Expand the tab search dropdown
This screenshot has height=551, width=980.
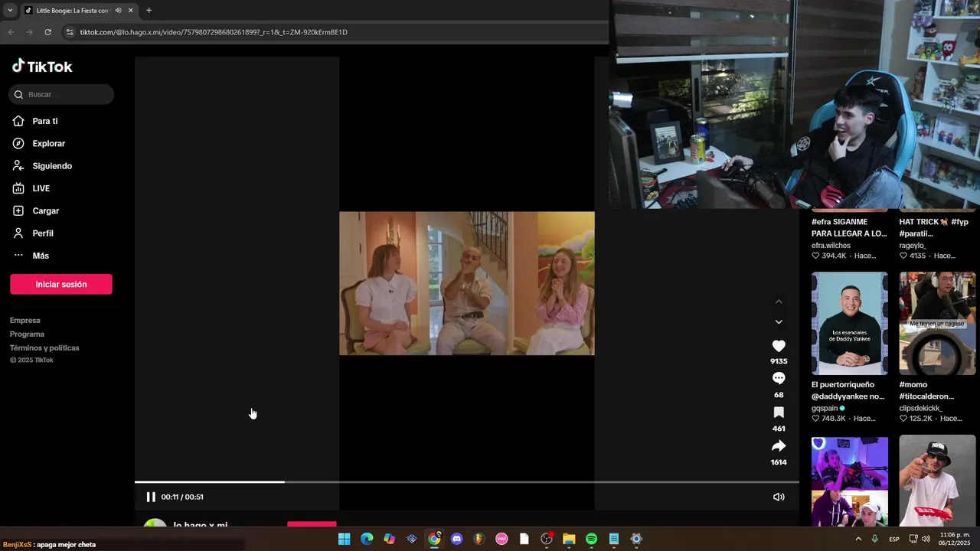click(x=10, y=11)
